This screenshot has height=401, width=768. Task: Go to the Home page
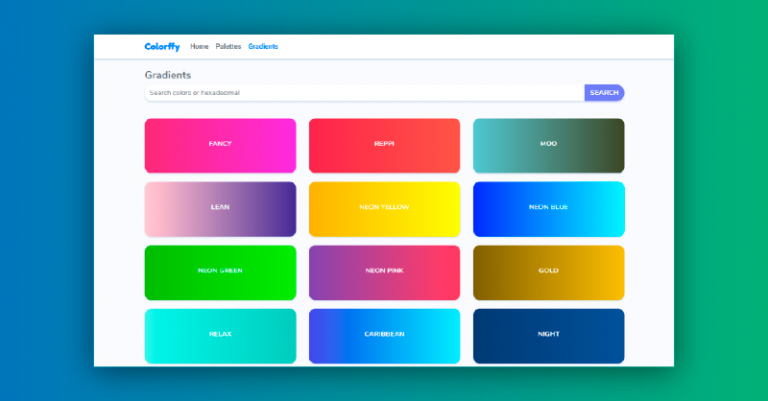199,47
